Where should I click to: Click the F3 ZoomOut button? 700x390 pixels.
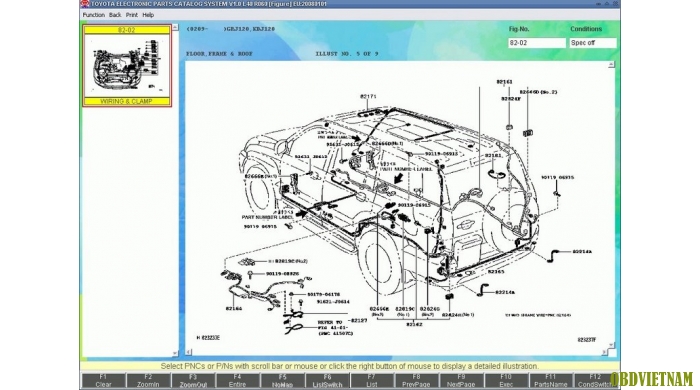tap(193, 381)
